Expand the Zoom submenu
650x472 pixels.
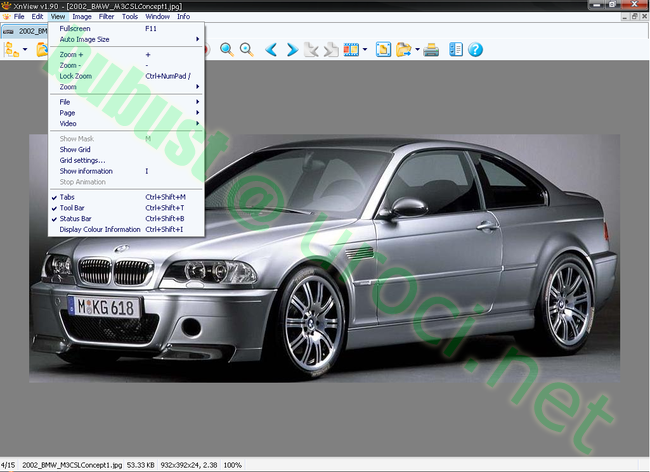pos(126,87)
